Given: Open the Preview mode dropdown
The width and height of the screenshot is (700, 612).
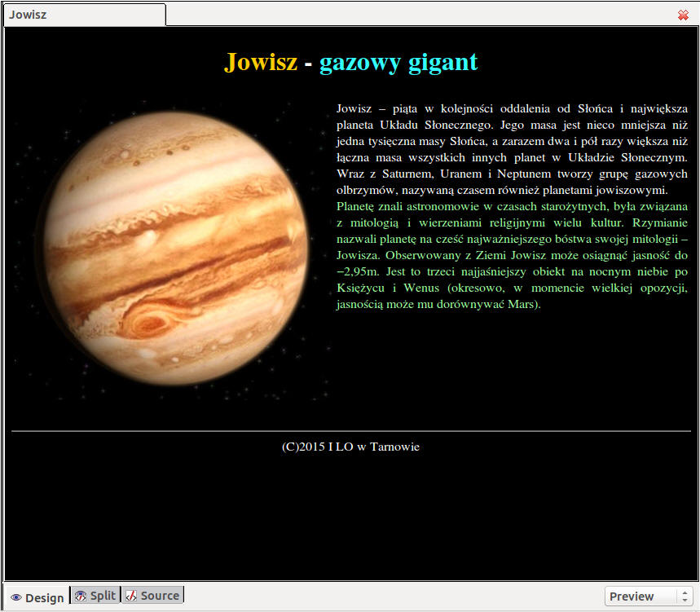Looking at the screenshot, I should pyautogui.click(x=648, y=597).
